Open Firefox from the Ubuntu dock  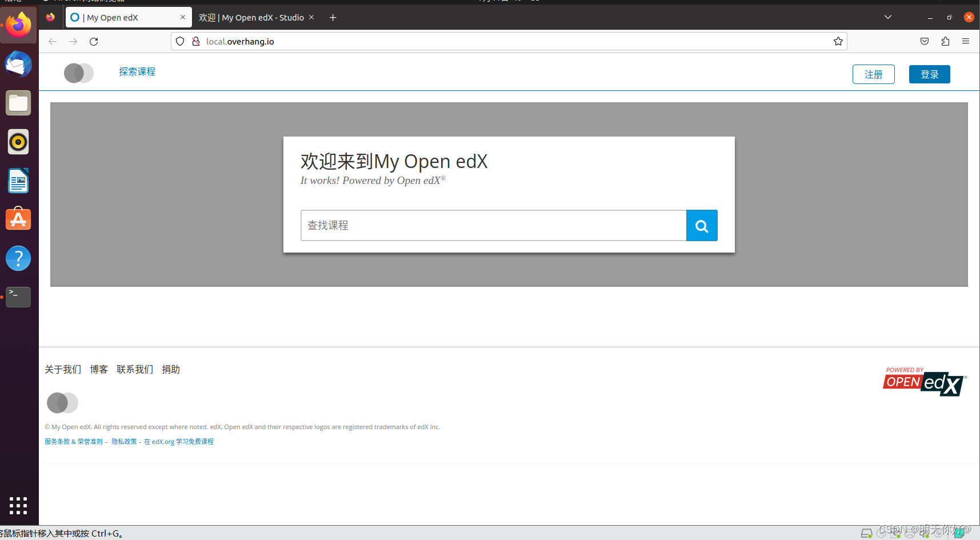pyautogui.click(x=18, y=25)
